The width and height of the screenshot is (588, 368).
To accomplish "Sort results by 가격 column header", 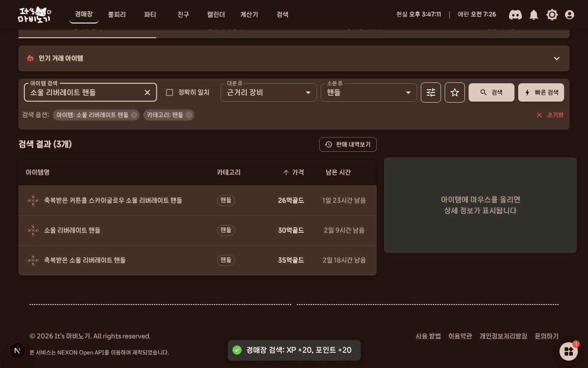I will [293, 172].
